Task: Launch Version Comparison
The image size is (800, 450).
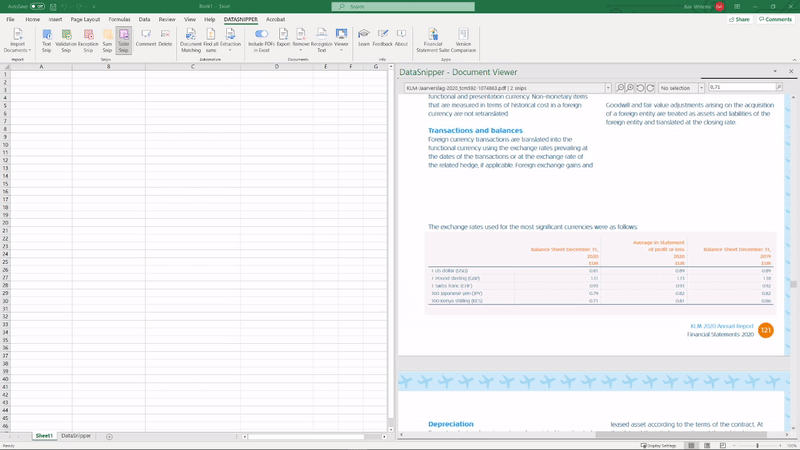Action: coord(463,39)
